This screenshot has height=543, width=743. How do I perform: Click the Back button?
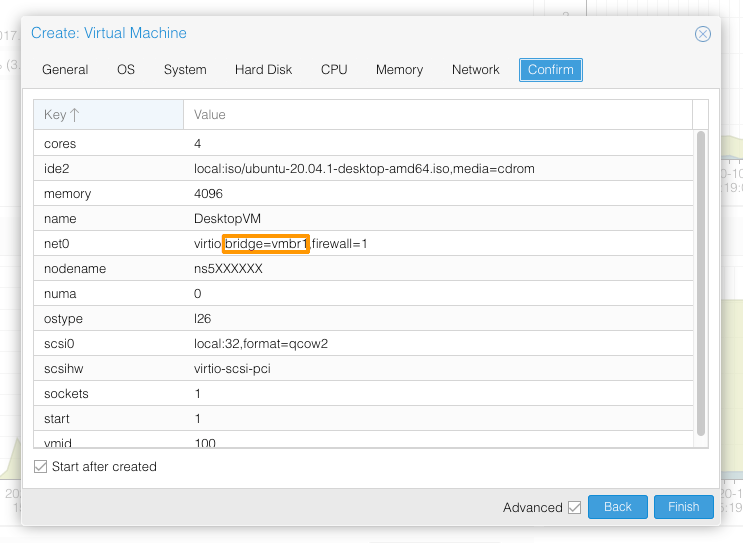point(617,507)
